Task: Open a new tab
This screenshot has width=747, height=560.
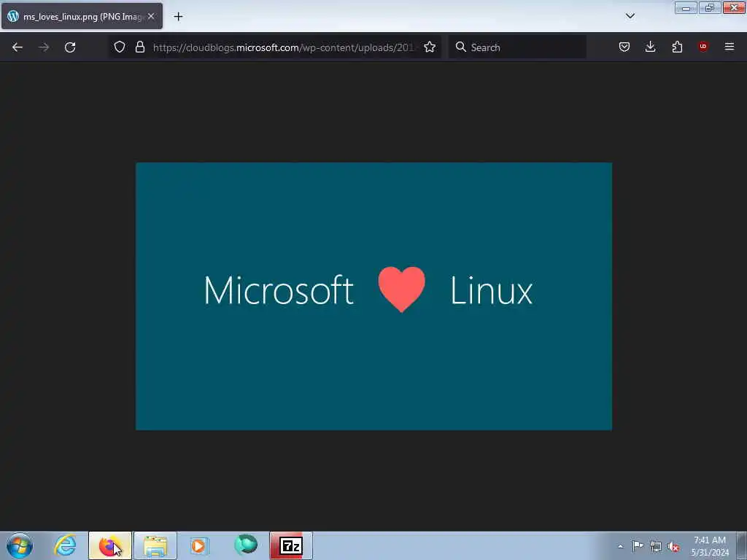Action: click(x=178, y=17)
